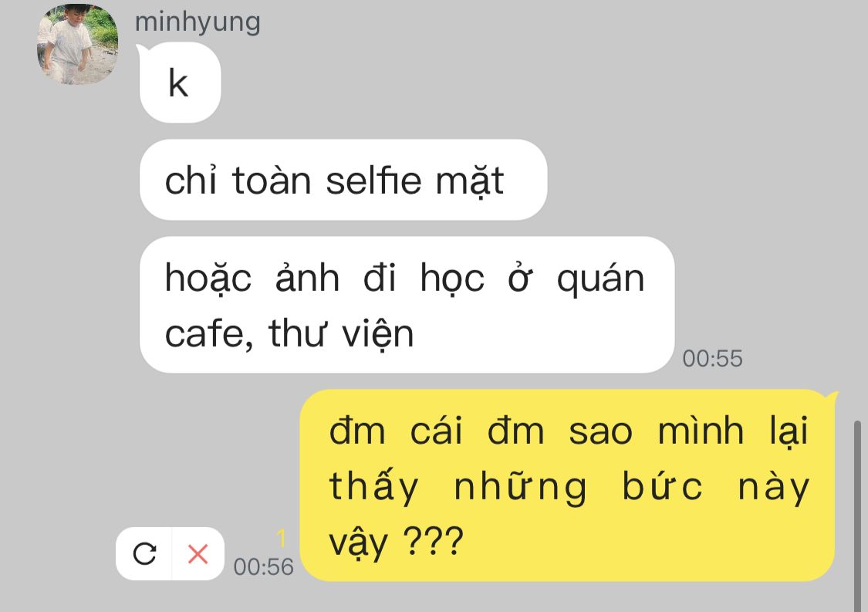Tap the "hoặc ảnh đi học" message bubble
This screenshot has width=868, height=612.
[x=407, y=305]
